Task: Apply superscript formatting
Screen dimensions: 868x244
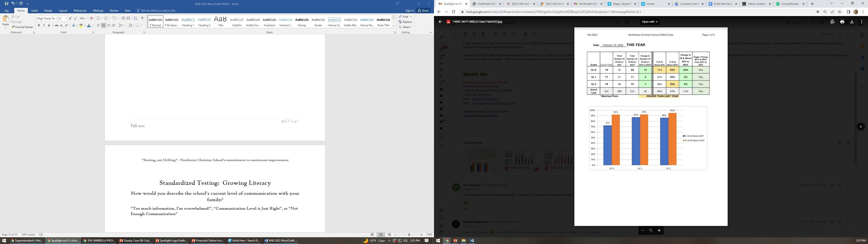Action: point(66,25)
